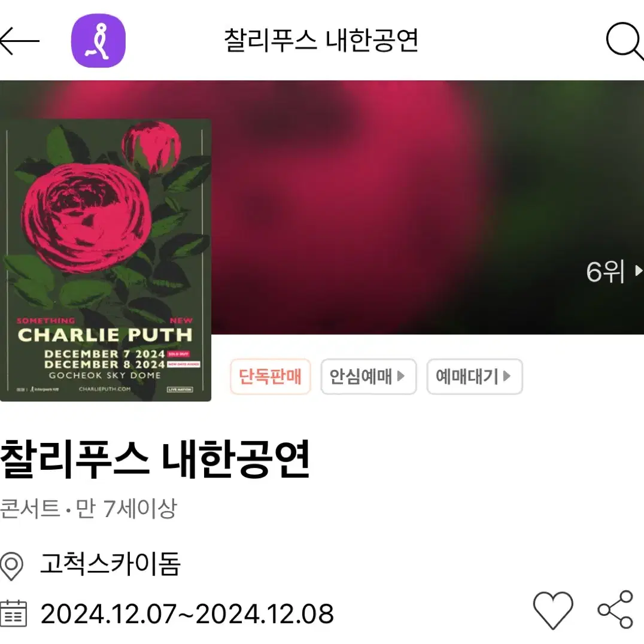Tap the header title 찰리푸스 내한공연

point(321,40)
